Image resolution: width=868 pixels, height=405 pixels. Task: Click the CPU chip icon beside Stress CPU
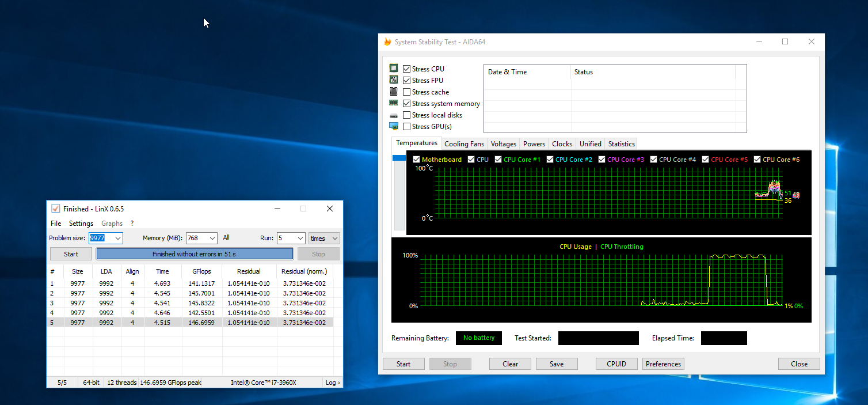point(394,69)
